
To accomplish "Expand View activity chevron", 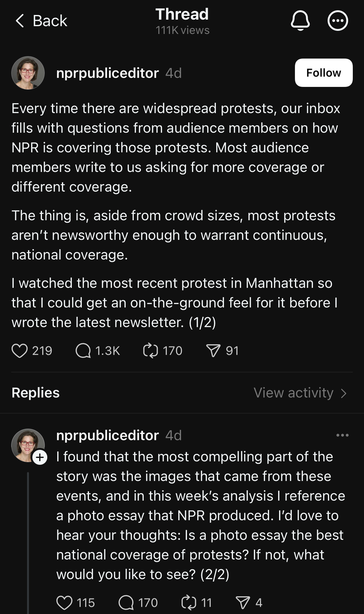I will pos(343,393).
